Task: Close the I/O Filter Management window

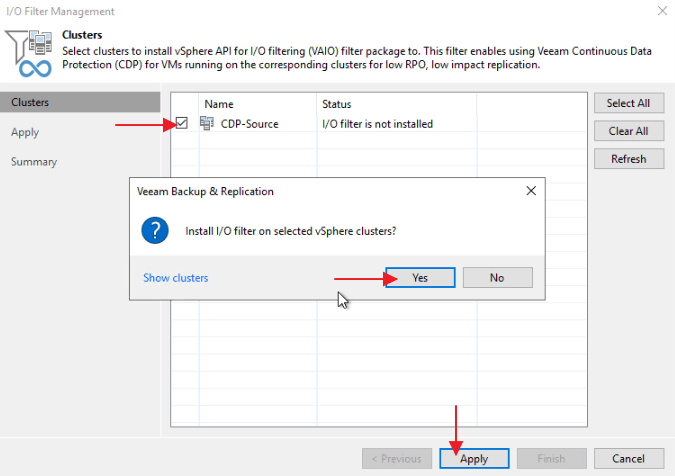Action: [663, 11]
